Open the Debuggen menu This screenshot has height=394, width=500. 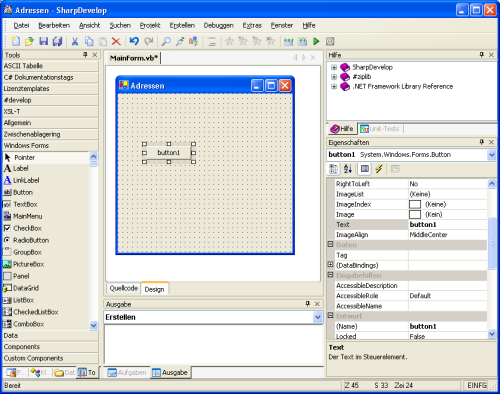coord(219,25)
